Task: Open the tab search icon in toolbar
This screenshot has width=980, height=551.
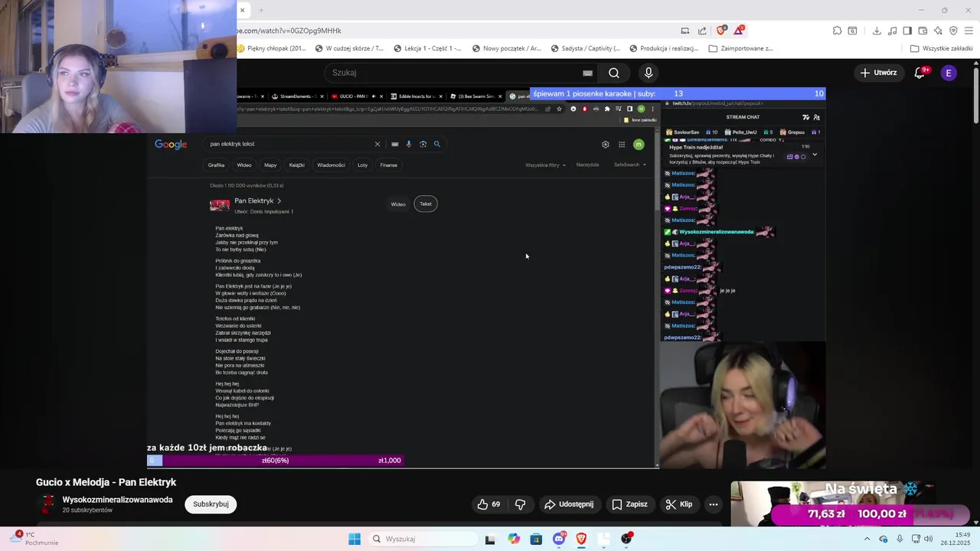Action: (852, 31)
